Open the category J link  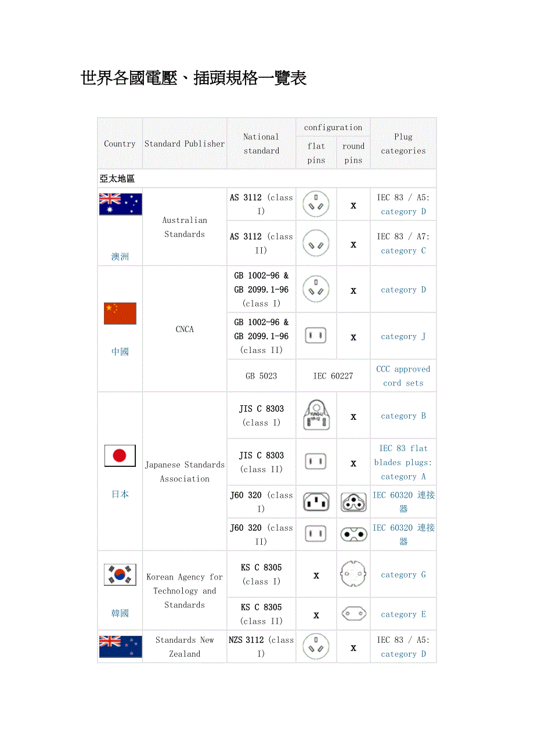(x=403, y=336)
